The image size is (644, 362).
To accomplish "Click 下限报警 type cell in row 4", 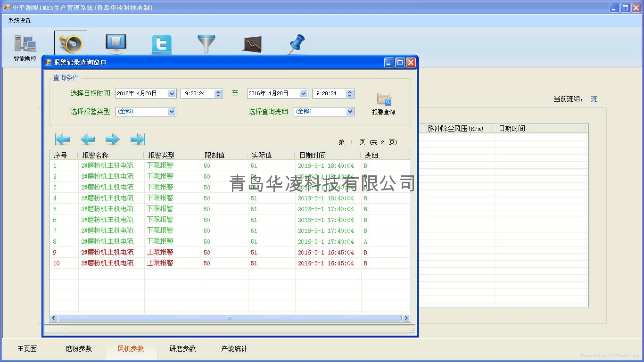I will (x=160, y=198).
